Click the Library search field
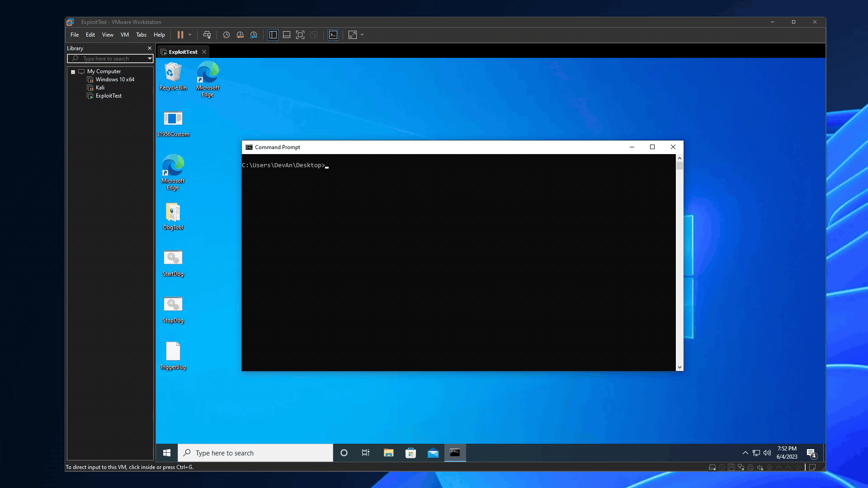This screenshot has width=868, height=488. coord(110,59)
